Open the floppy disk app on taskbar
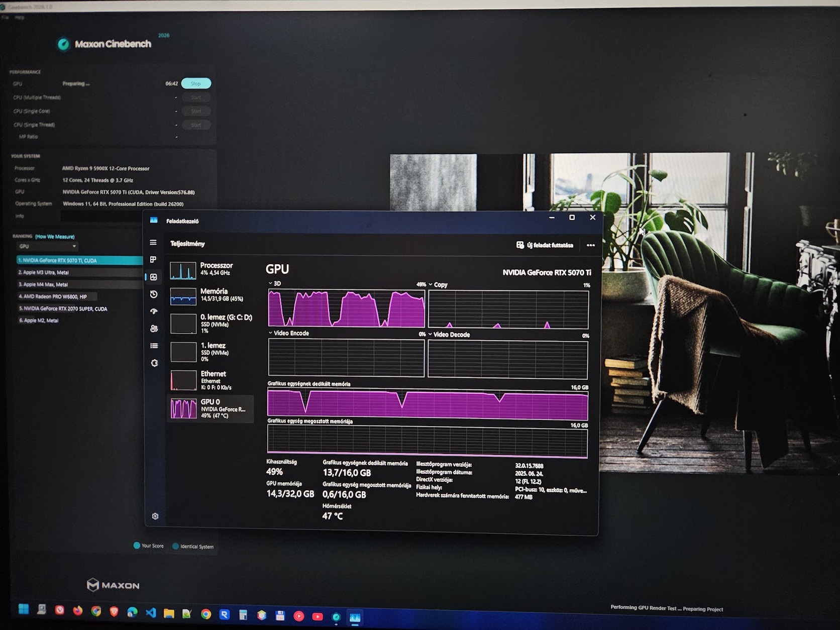 point(280,615)
